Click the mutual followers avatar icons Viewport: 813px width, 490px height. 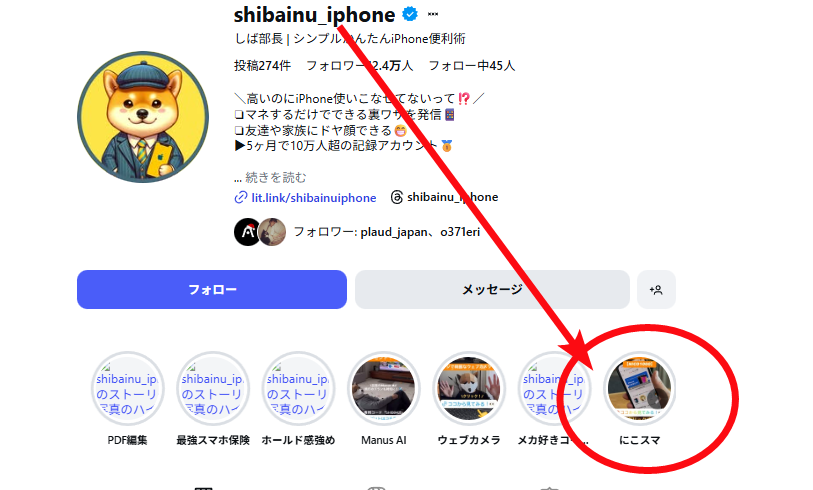[x=260, y=232]
